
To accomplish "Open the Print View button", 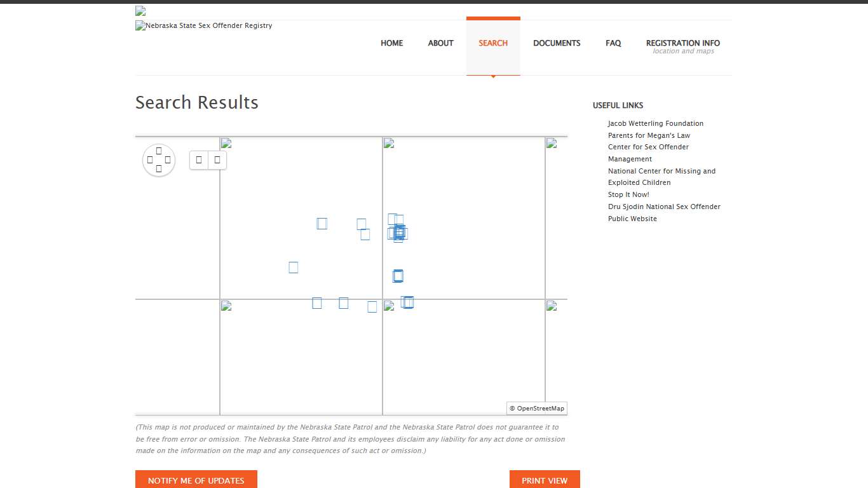I will click(545, 480).
